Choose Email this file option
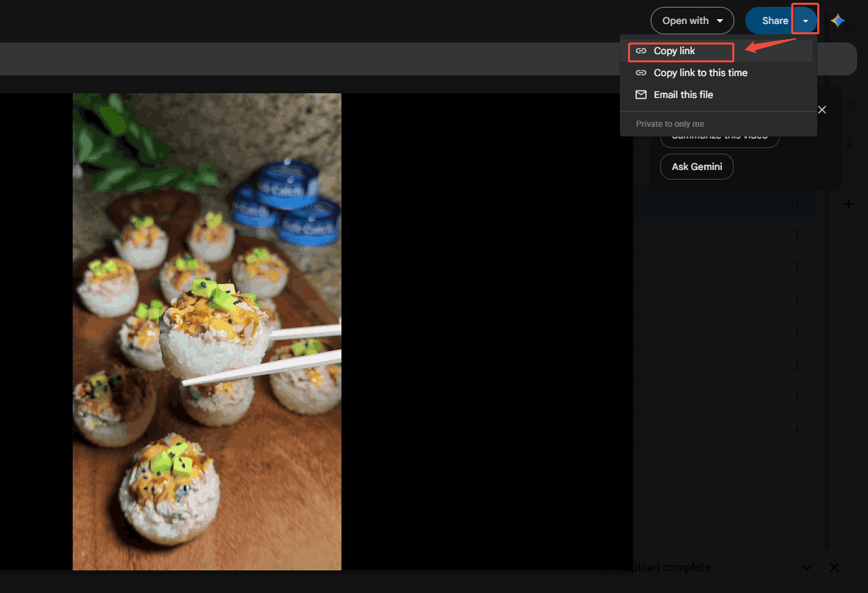The image size is (868, 593). (x=716, y=95)
